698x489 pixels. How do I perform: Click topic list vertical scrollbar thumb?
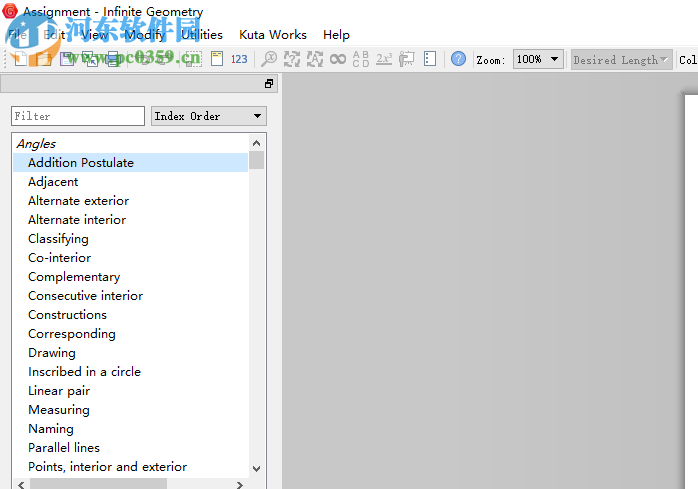[256, 160]
